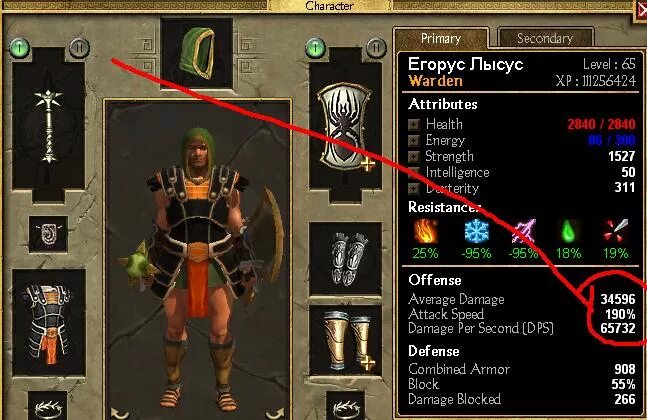Open the Secondary stats tab
647x420 pixels.
pyautogui.click(x=545, y=38)
